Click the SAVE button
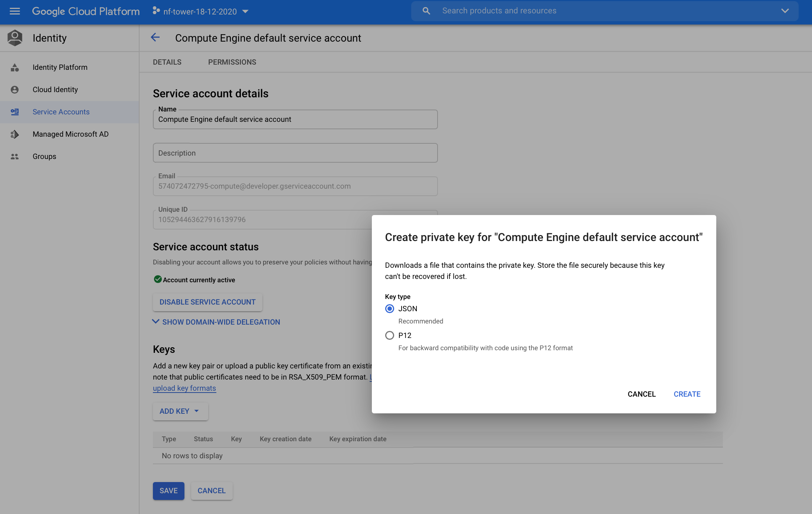812x514 pixels. [168, 491]
